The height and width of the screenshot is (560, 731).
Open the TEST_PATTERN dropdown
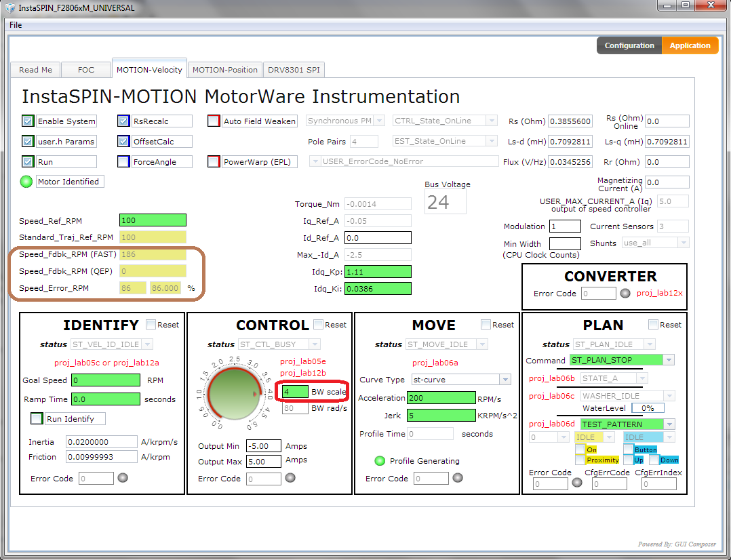(669, 424)
